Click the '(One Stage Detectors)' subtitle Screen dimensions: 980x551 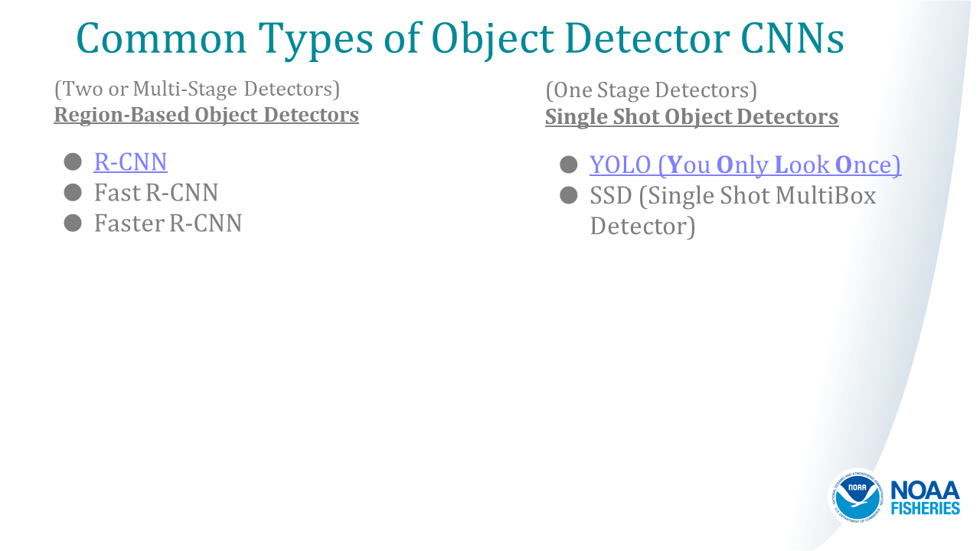(651, 90)
